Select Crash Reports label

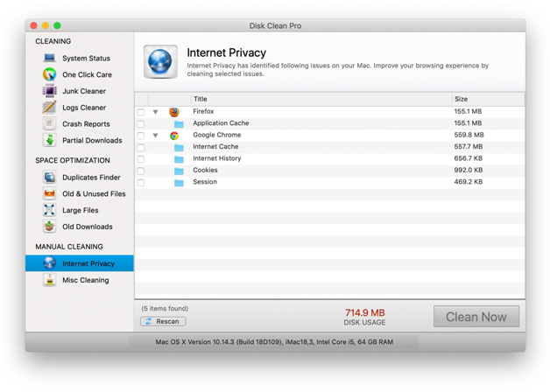click(x=86, y=124)
